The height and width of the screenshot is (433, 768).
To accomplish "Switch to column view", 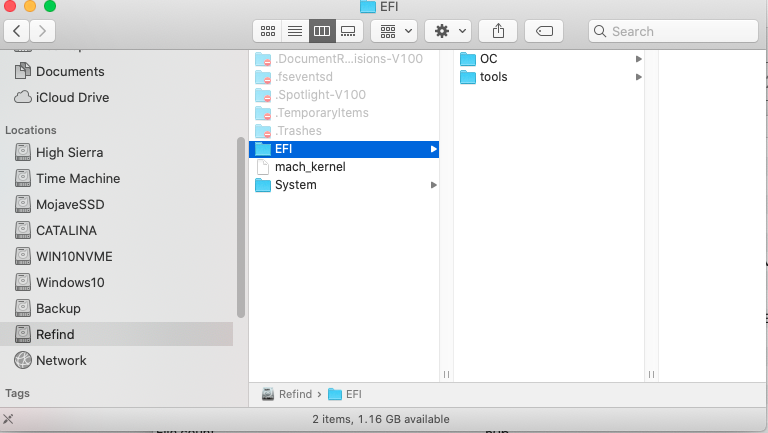I will click(x=322, y=31).
